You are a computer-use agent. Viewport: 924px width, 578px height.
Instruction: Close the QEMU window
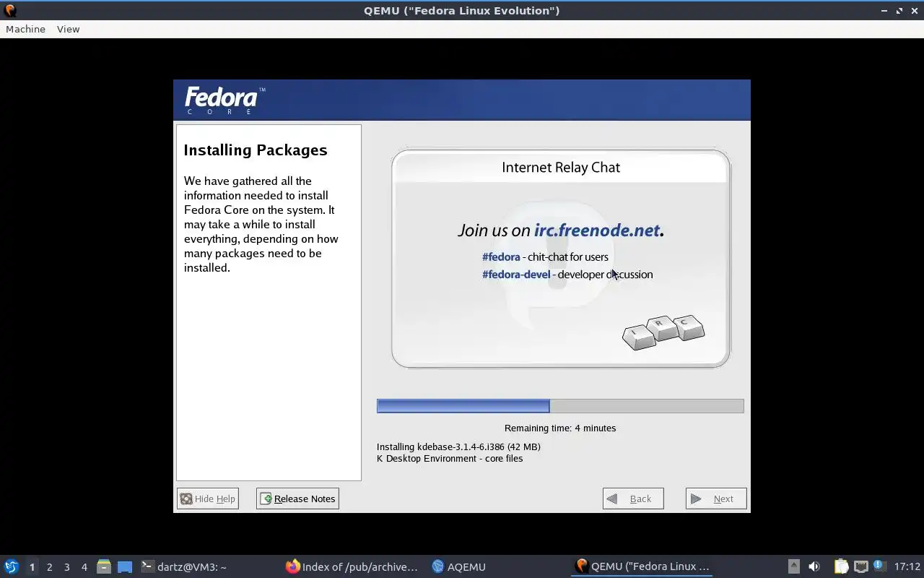914,11
